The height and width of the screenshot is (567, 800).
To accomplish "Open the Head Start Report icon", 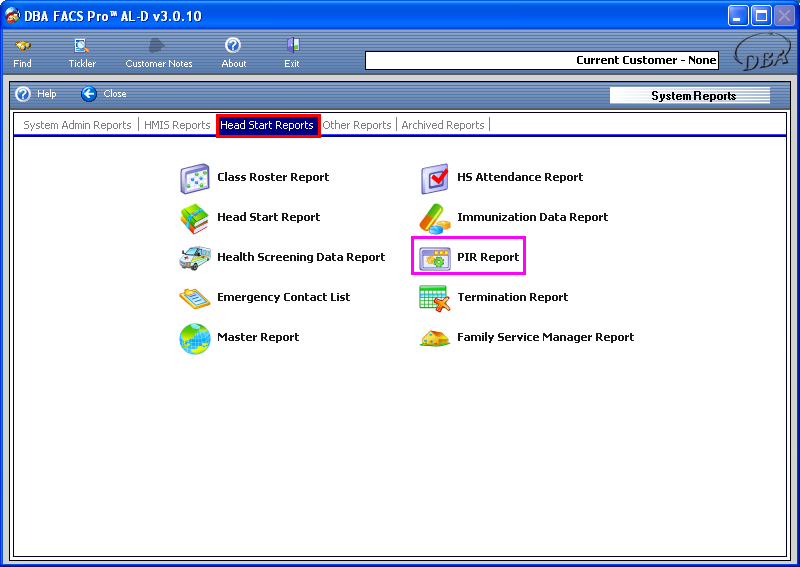I will (x=194, y=218).
